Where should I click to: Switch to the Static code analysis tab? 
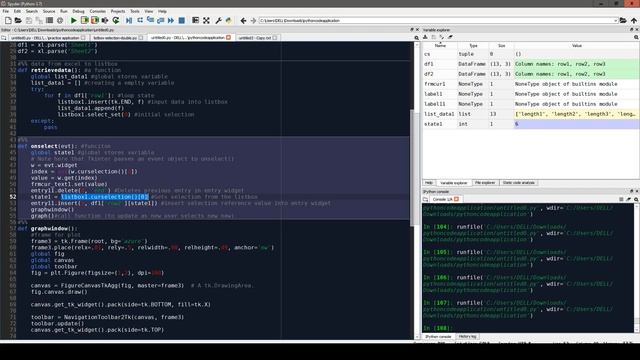(x=518, y=182)
